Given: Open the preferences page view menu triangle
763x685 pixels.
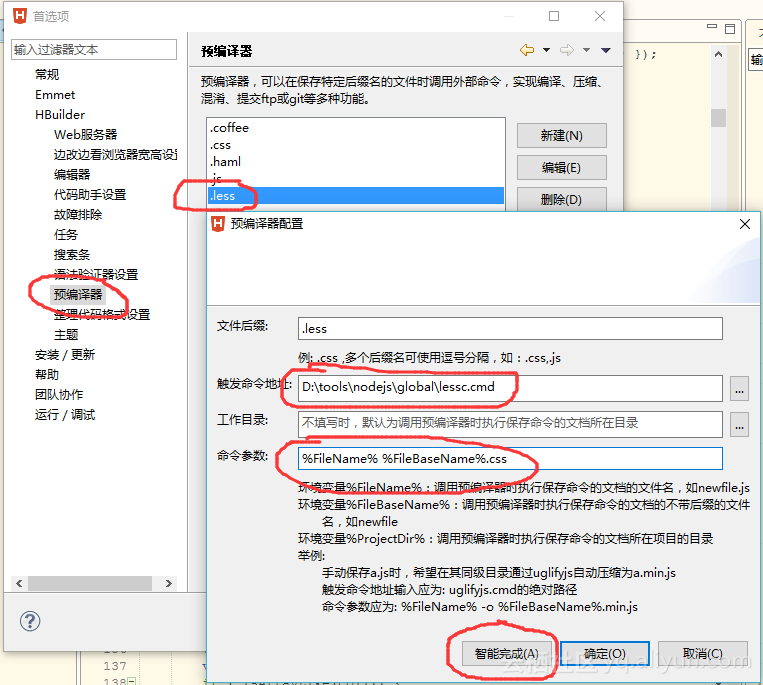Looking at the screenshot, I should point(606,50).
